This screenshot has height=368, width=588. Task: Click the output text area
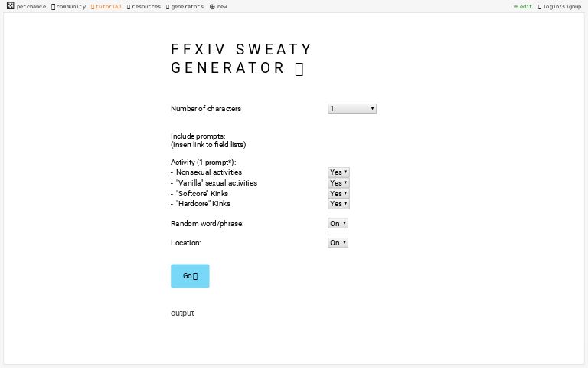pyautogui.click(x=182, y=313)
